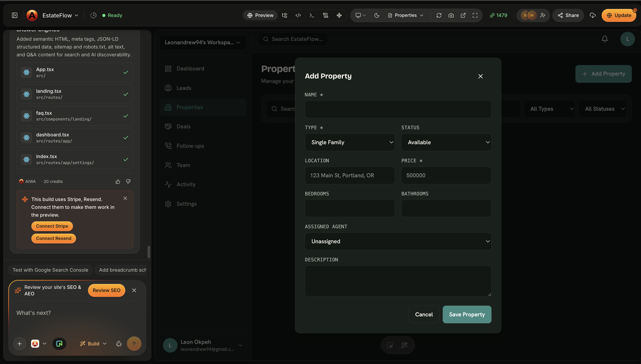Click the Update button
The image size is (641, 364).
coord(619,15)
